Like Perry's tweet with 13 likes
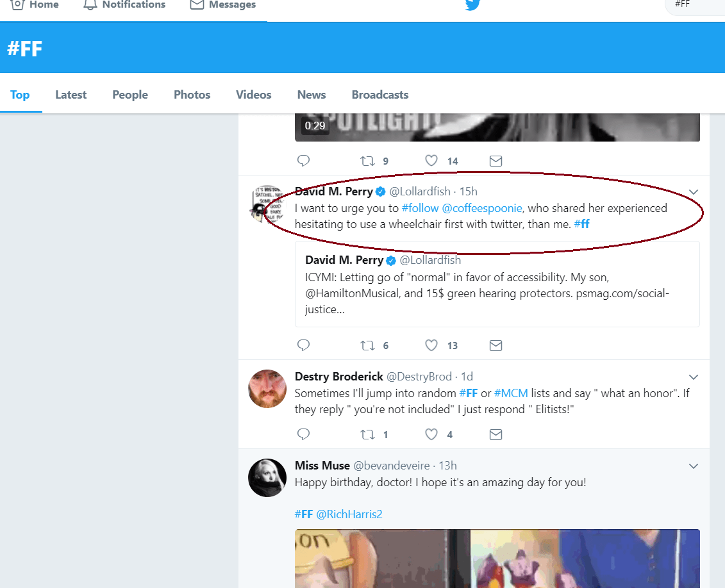The width and height of the screenshot is (725, 588). click(431, 345)
